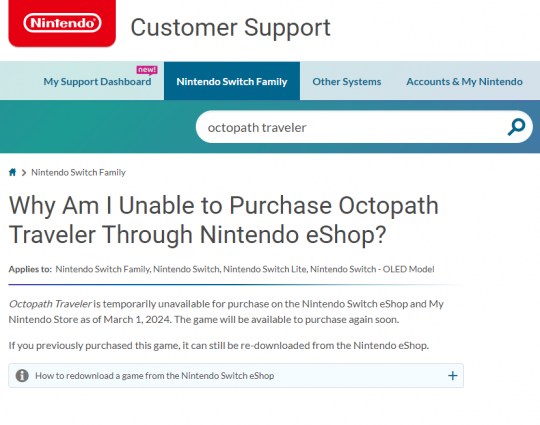Open My Support Dashboard tab
The height and width of the screenshot is (425, 540).
97,82
